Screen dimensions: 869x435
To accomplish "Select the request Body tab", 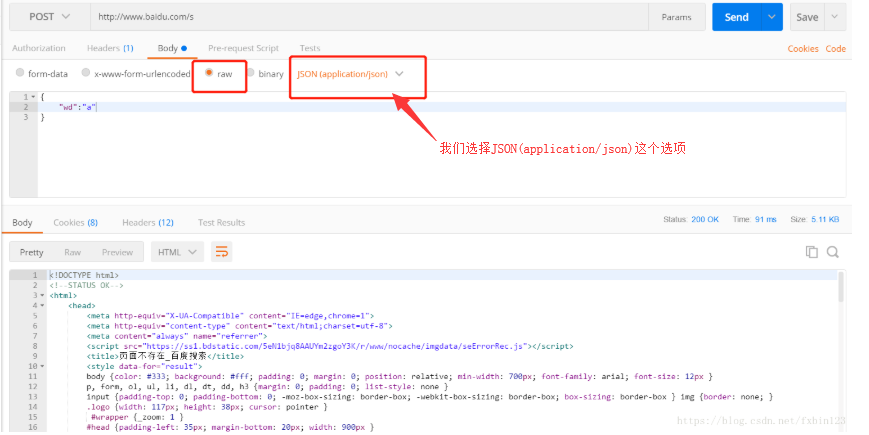I will pyautogui.click(x=172, y=48).
